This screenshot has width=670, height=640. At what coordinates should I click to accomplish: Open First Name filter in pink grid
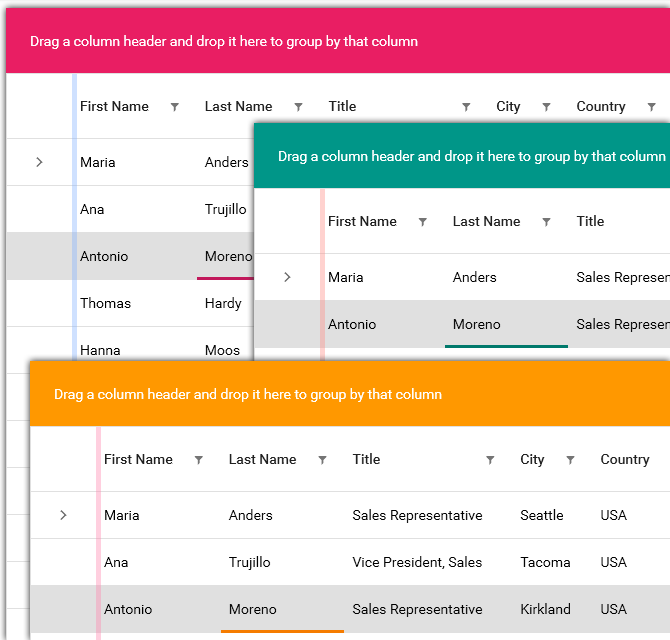175,107
